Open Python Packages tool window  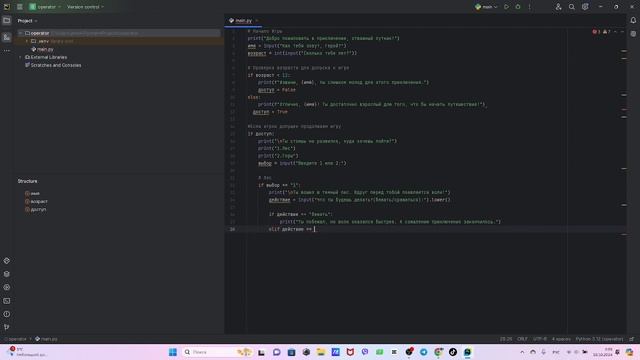tap(7, 260)
